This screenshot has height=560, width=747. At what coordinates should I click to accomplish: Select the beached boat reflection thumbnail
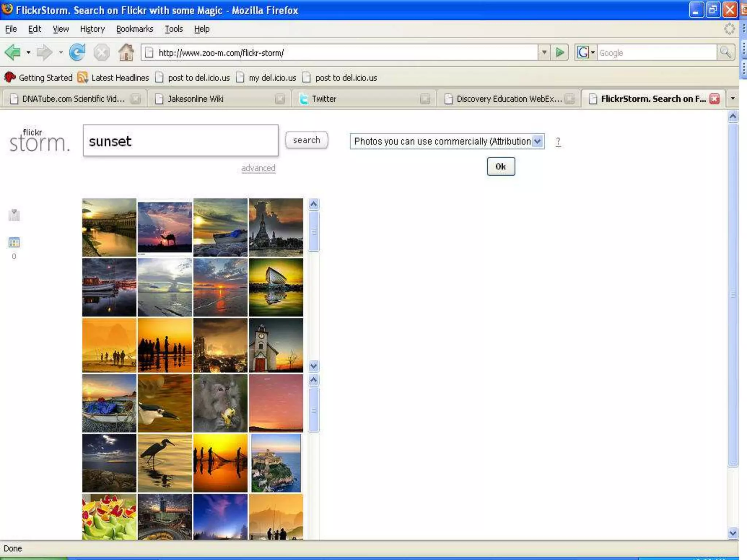[276, 287]
